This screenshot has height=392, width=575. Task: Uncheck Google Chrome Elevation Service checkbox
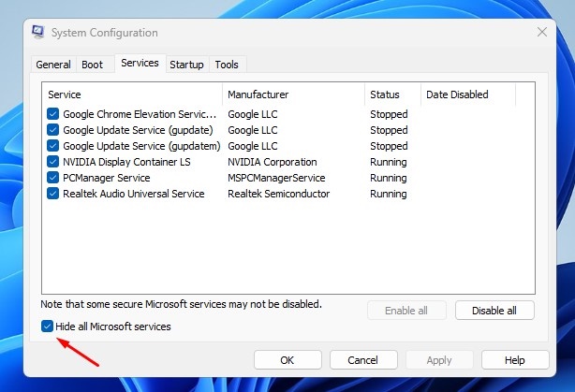coord(53,114)
